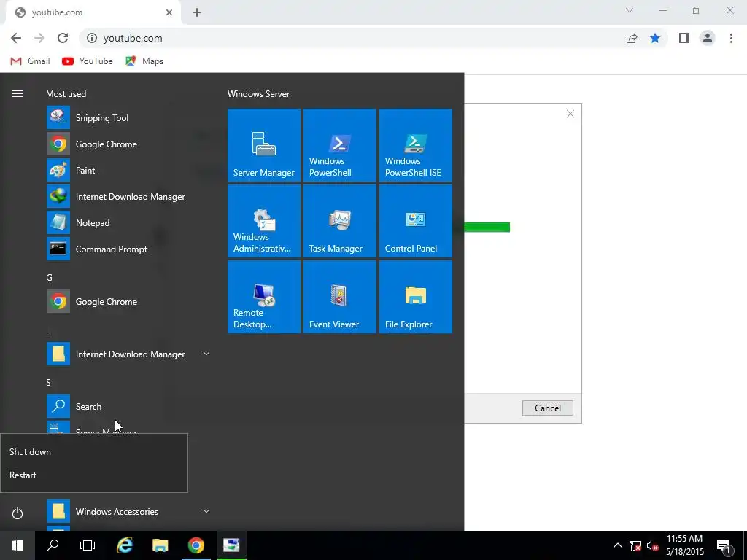This screenshot has height=560, width=747.
Task: Select the 'Most used' heading
Action: 66,94
